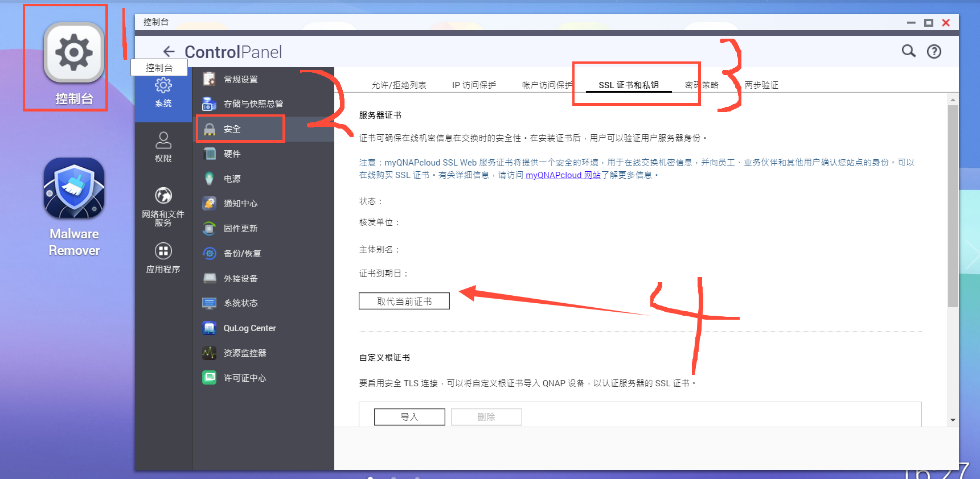Go back with the ControlPanel arrow
Screen dimensions: 980x479
(x=169, y=52)
